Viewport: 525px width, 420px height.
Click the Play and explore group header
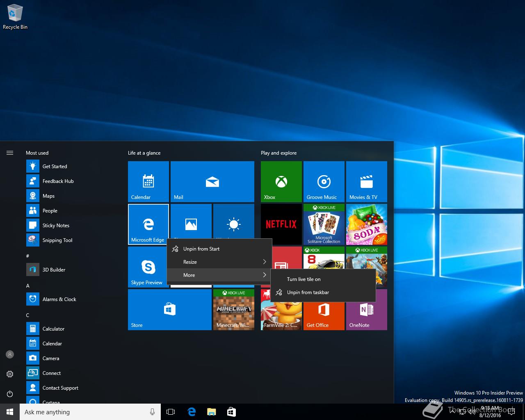click(x=279, y=153)
